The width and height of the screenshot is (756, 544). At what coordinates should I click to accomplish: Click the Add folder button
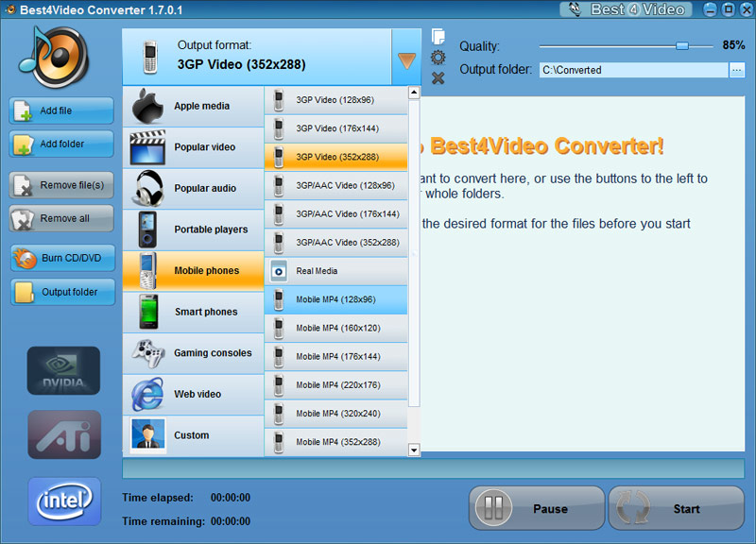click(x=61, y=144)
